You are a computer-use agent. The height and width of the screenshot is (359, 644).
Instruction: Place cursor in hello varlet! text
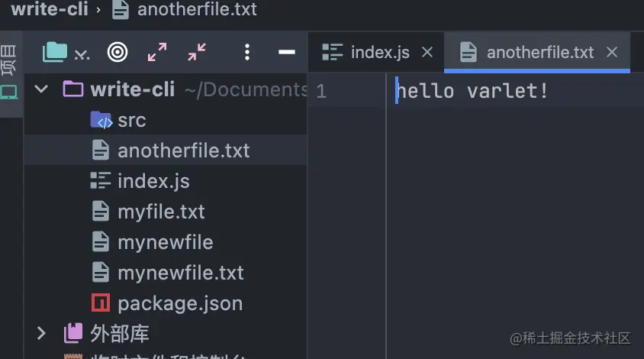click(x=472, y=91)
